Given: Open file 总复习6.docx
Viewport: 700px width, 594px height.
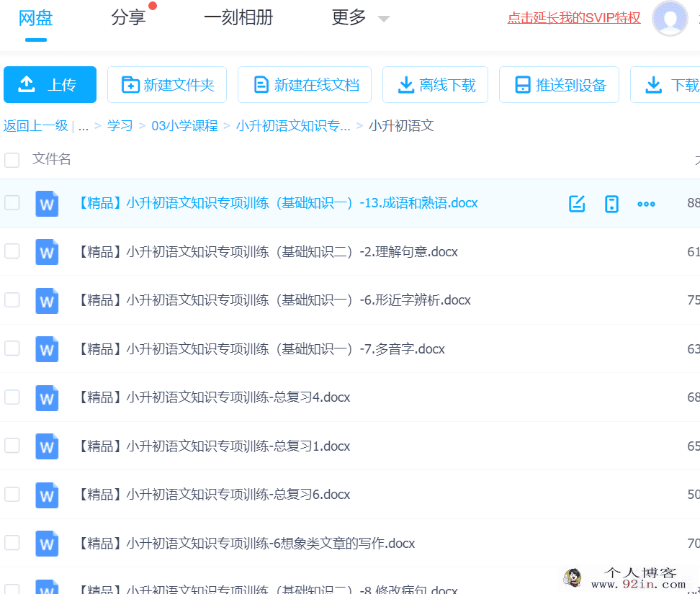Looking at the screenshot, I should (x=215, y=495).
